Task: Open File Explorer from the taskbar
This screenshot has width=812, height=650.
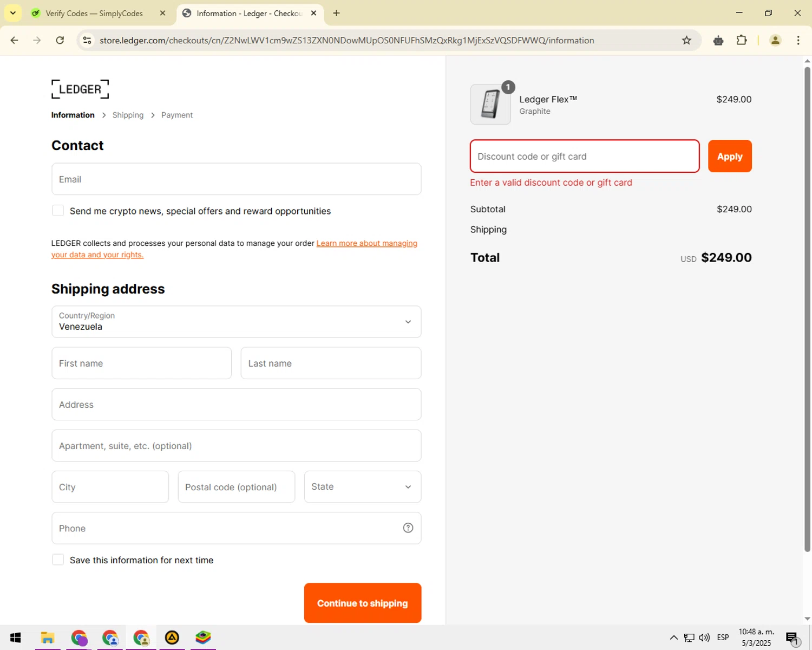Action: pyautogui.click(x=48, y=638)
